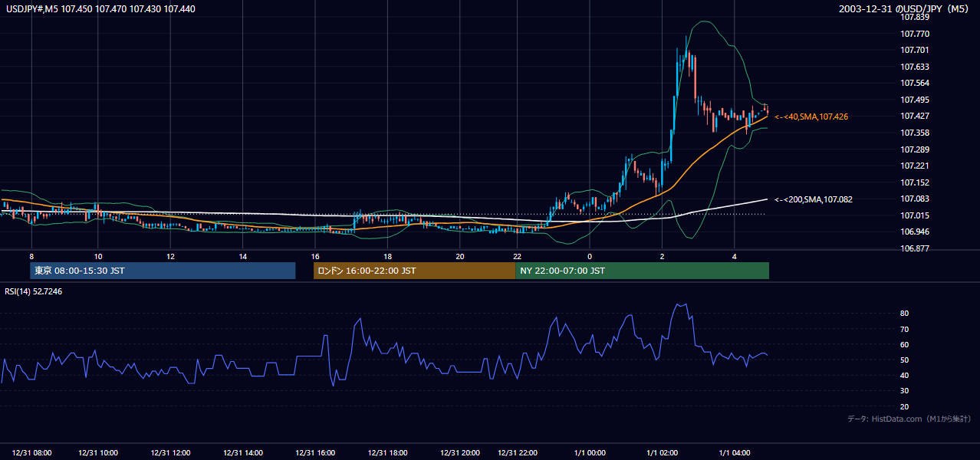Click hour label 22 under the price chart

pos(518,256)
